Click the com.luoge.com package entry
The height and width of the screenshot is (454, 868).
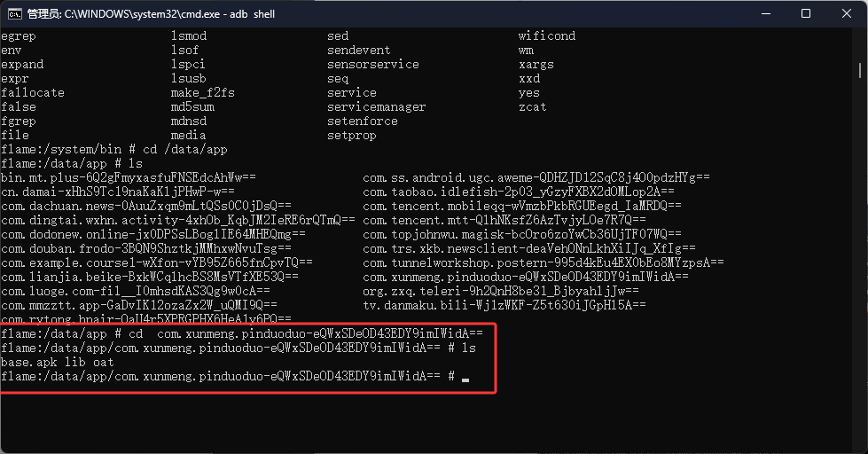136,291
